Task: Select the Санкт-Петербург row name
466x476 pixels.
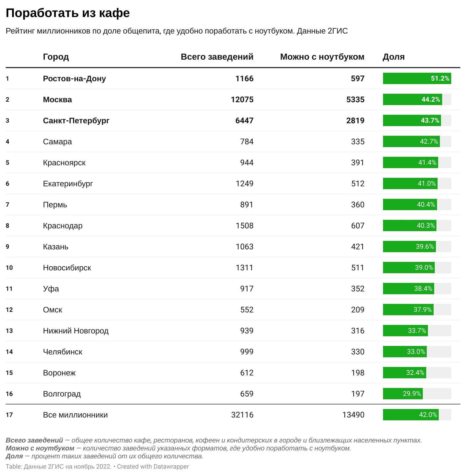Action: point(76,121)
